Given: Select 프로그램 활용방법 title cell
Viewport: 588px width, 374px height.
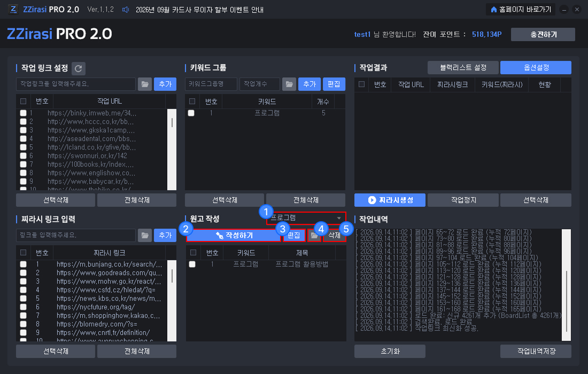Looking at the screenshot, I should (302, 264).
